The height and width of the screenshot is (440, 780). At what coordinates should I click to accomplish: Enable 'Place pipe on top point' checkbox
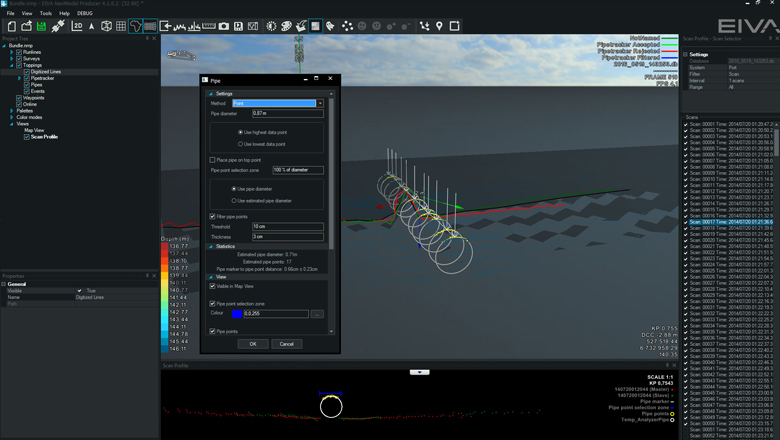[x=212, y=160]
